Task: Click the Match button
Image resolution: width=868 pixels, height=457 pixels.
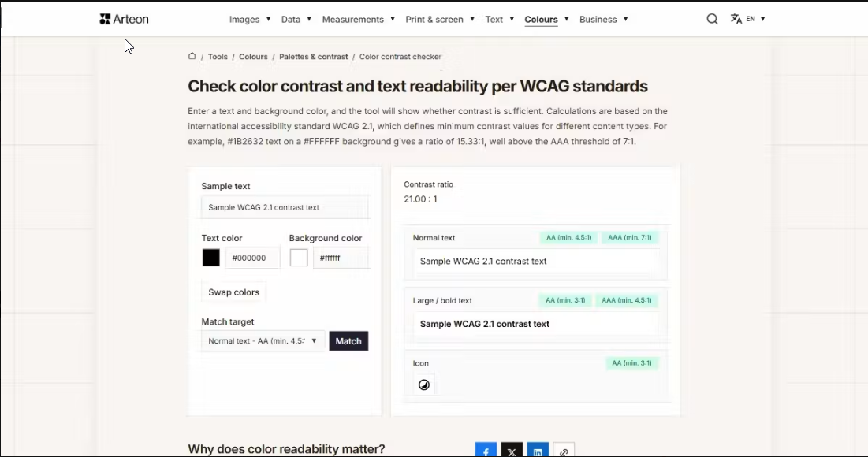Action: [x=348, y=341]
